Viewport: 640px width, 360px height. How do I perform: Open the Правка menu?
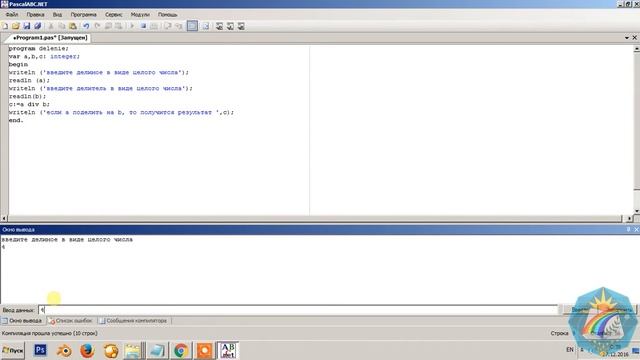pos(36,15)
